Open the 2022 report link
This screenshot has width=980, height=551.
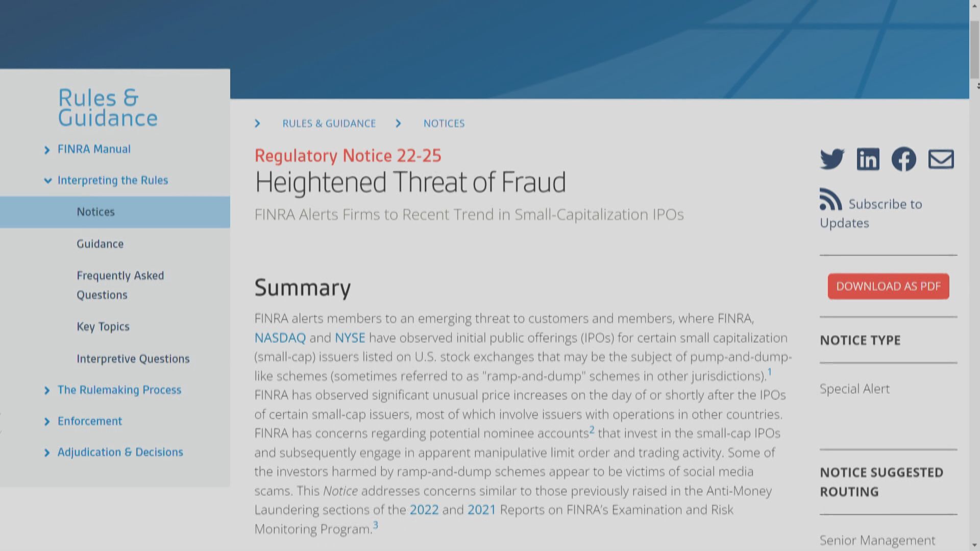[424, 510]
